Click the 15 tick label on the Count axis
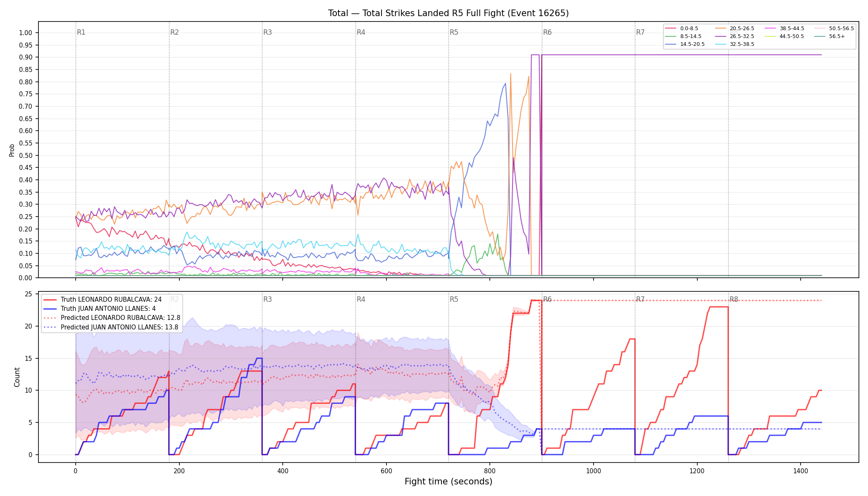The width and height of the screenshot is (868, 496). pyautogui.click(x=29, y=358)
